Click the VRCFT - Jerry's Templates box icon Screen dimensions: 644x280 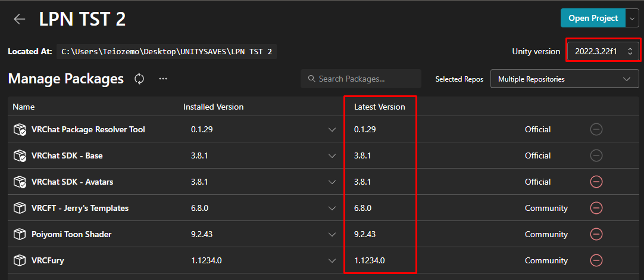[x=19, y=208]
